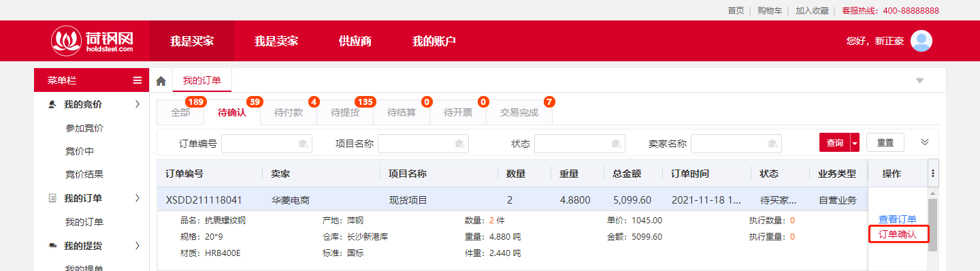Select the 待结算 tab
This screenshot has height=271, width=980.
[402, 112]
